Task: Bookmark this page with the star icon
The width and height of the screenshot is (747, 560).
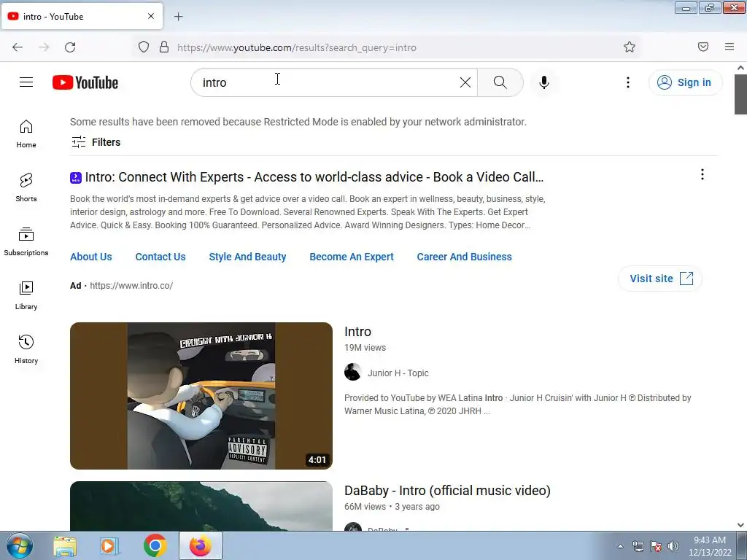Action: click(630, 47)
